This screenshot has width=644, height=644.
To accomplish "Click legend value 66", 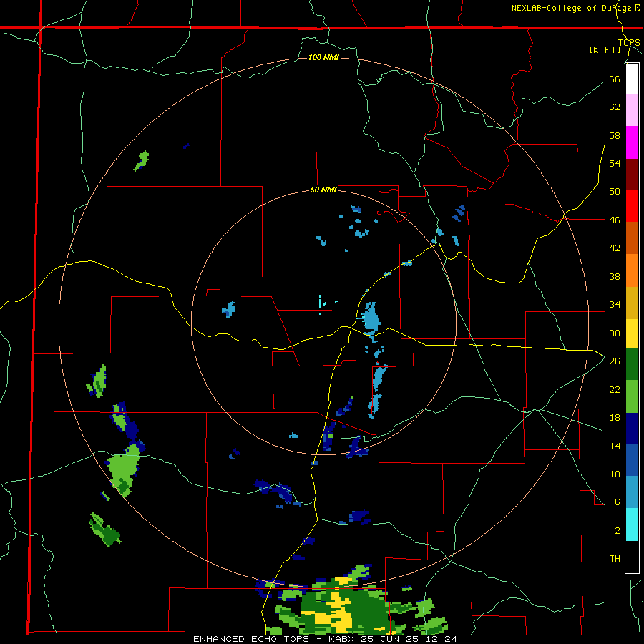I will coord(615,79).
